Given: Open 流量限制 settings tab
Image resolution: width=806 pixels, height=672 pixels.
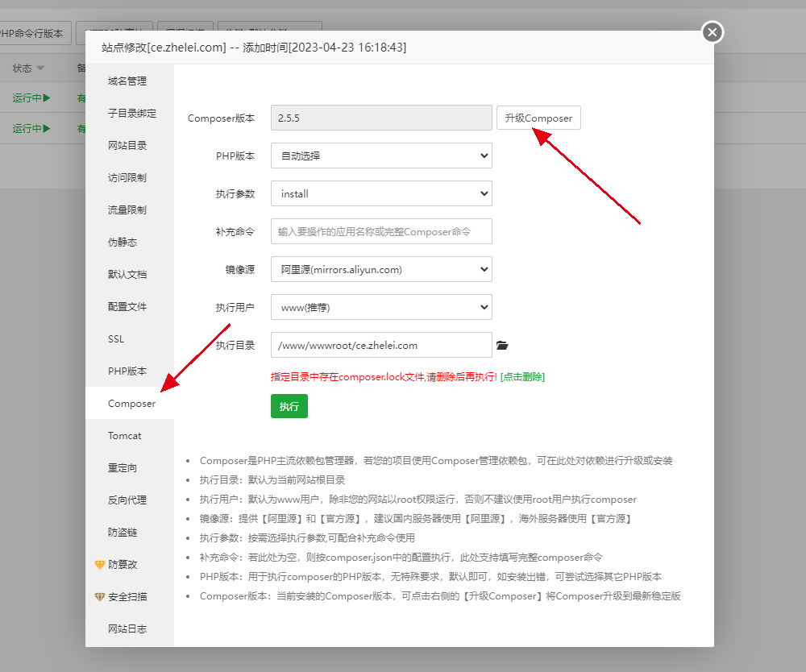Looking at the screenshot, I should (x=130, y=210).
